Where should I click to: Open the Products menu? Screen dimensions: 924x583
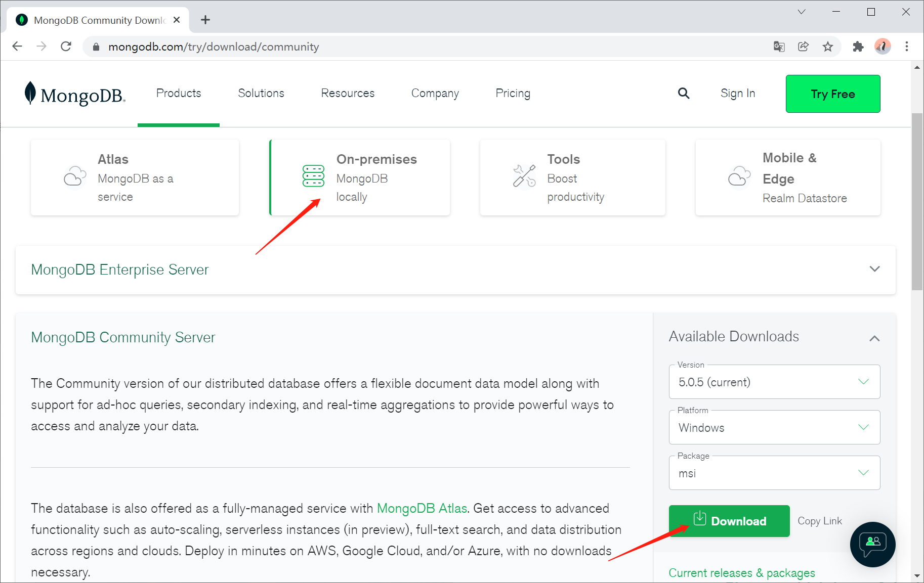[x=179, y=94]
